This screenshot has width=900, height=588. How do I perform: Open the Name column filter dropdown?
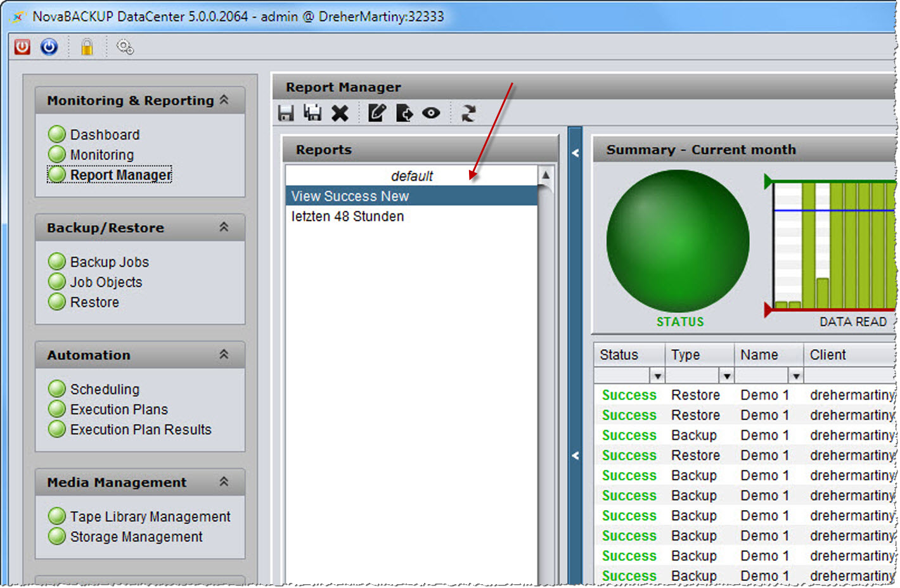[x=796, y=376]
